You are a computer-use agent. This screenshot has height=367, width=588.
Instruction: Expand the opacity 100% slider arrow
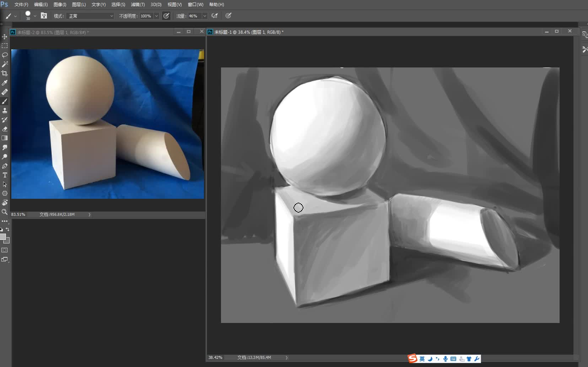tap(156, 16)
